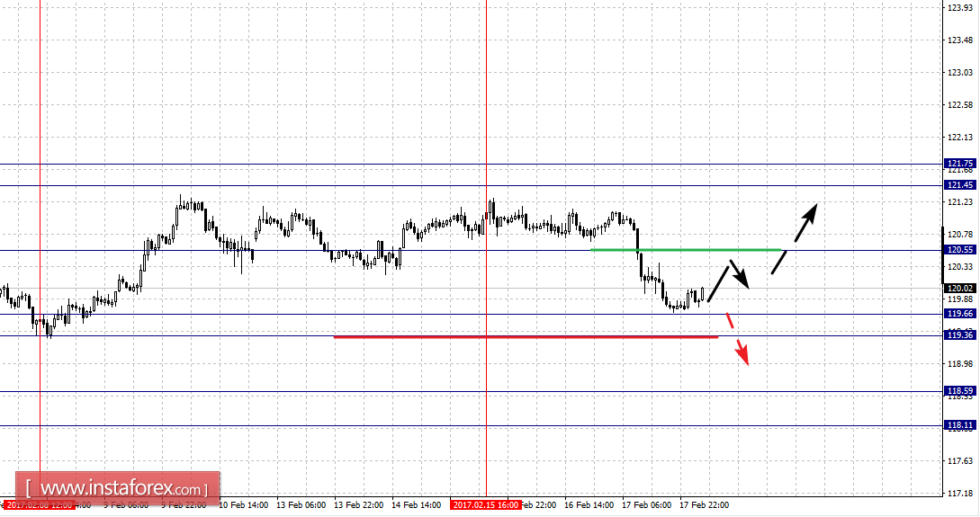The width and height of the screenshot is (980, 517).
Task: Click the 121.75 horizontal level price label
Action: coord(959,164)
